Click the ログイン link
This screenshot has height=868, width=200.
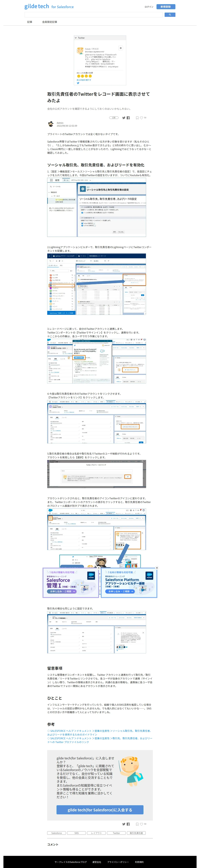(x=149, y=7)
